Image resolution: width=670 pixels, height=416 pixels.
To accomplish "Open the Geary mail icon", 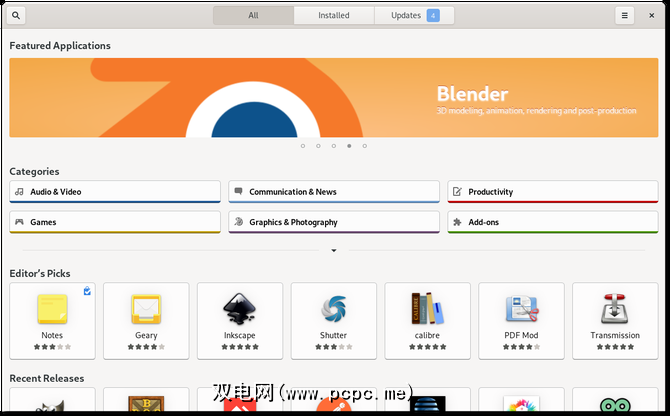I will pos(146,309).
